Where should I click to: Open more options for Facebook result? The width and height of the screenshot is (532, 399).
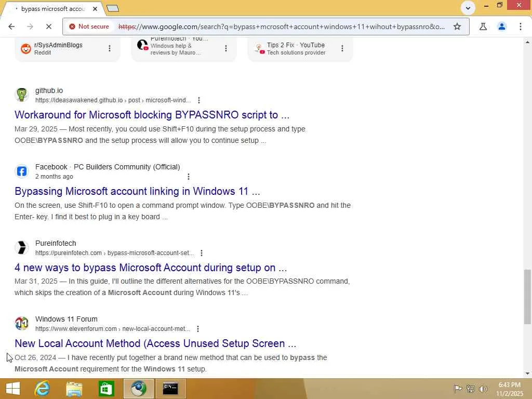click(188, 177)
